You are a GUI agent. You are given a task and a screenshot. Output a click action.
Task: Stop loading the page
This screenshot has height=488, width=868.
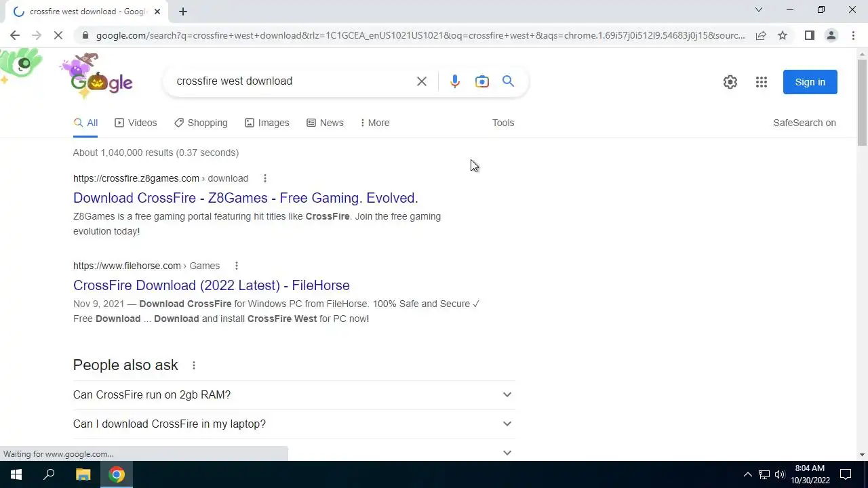(x=58, y=35)
